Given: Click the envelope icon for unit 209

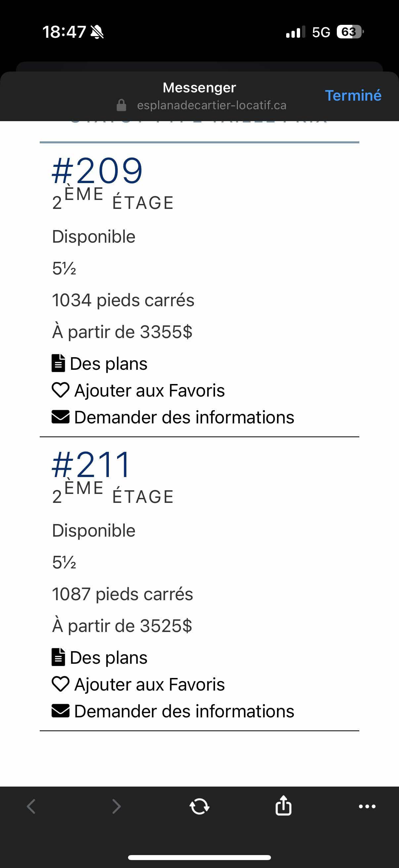Looking at the screenshot, I should [61, 417].
